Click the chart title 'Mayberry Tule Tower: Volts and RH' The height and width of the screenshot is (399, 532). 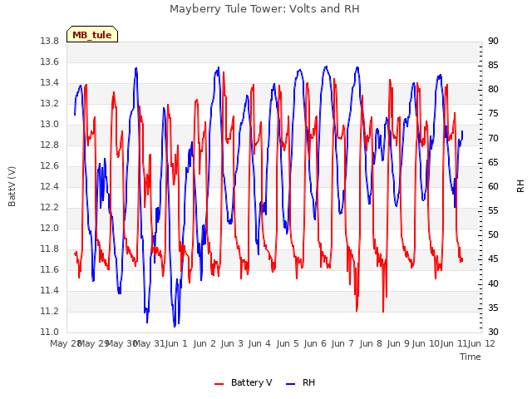[264, 9]
